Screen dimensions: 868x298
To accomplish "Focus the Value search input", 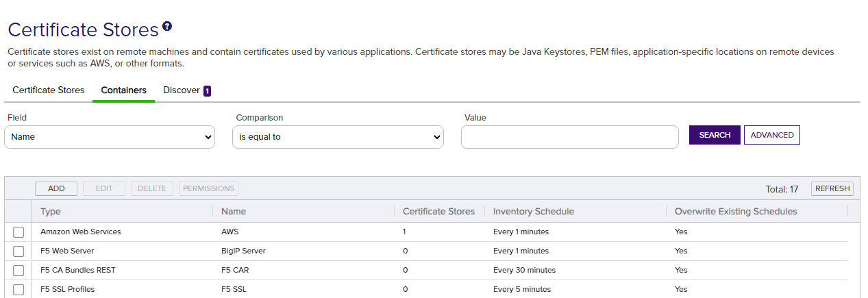I will point(570,137).
